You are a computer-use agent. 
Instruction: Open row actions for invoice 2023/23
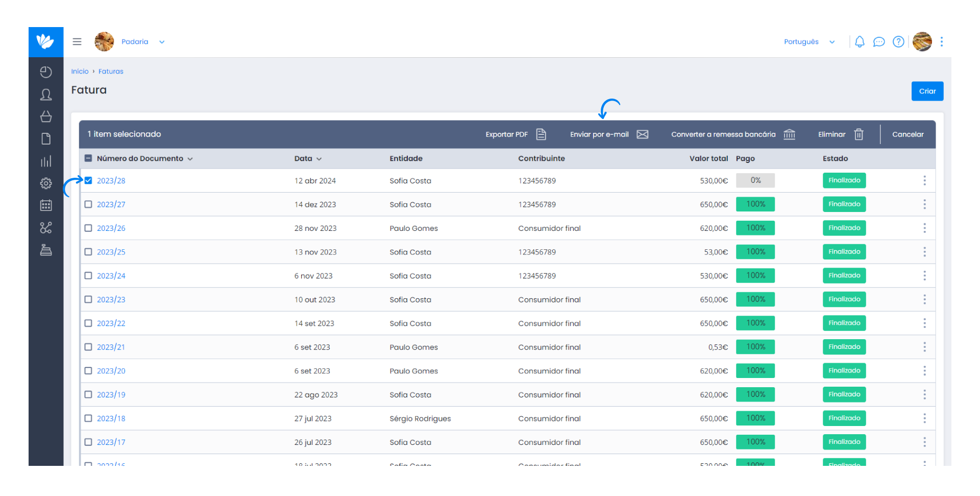tap(924, 299)
